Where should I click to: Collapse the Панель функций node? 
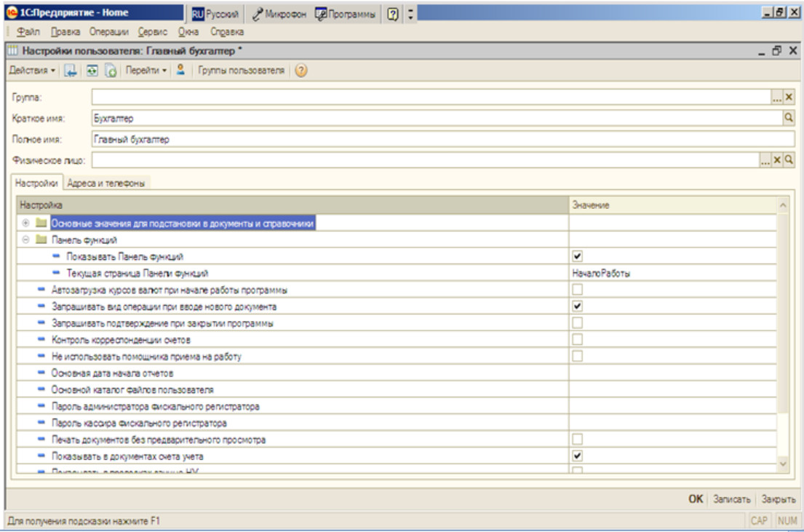point(25,239)
